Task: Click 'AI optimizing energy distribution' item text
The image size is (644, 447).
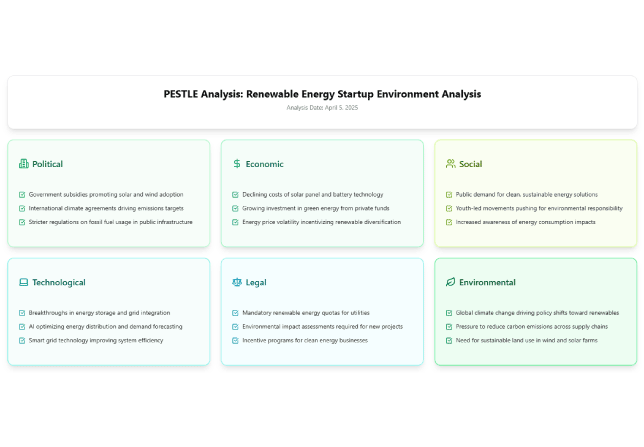Action: 105,327
